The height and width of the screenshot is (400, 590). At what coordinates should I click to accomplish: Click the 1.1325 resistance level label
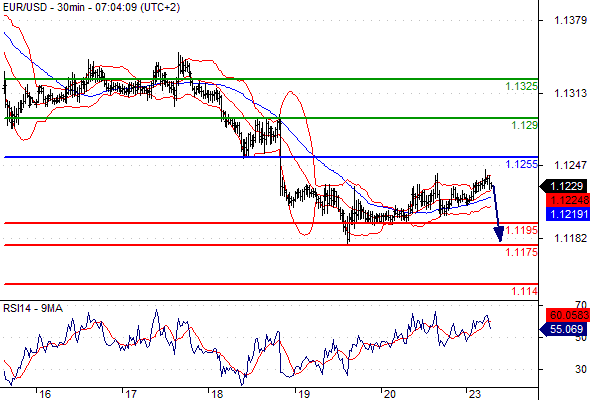[521, 87]
